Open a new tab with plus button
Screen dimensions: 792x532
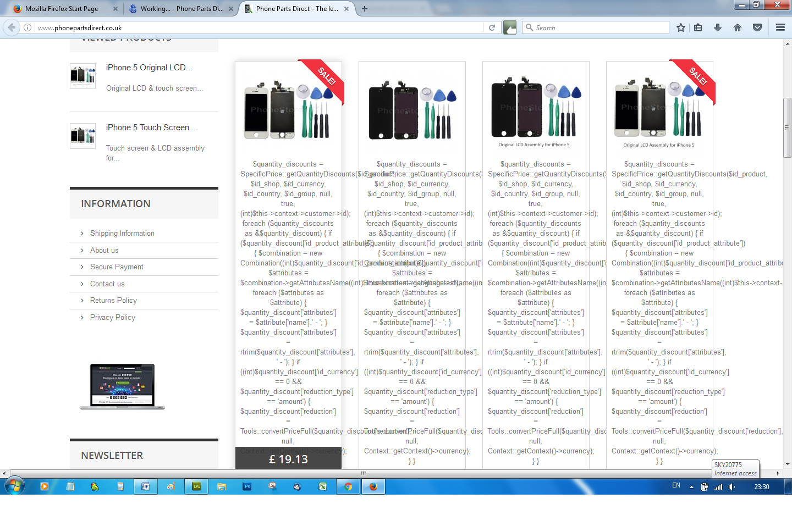365,9
